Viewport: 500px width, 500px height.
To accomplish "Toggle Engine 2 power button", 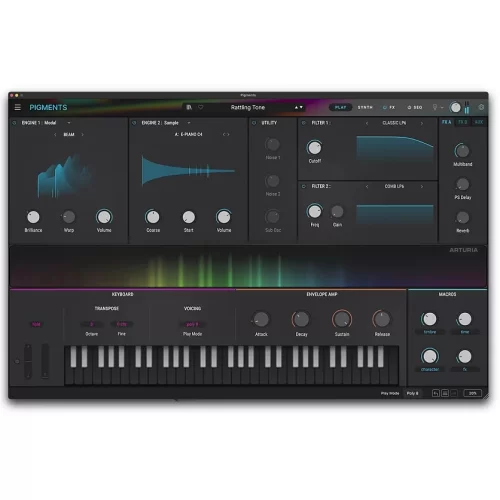I will [134, 123].
